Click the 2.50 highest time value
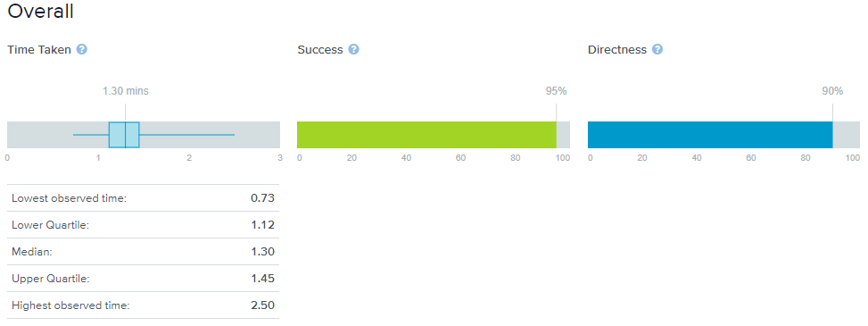Screen dimensions: 868x326 [x=263, y=305]
